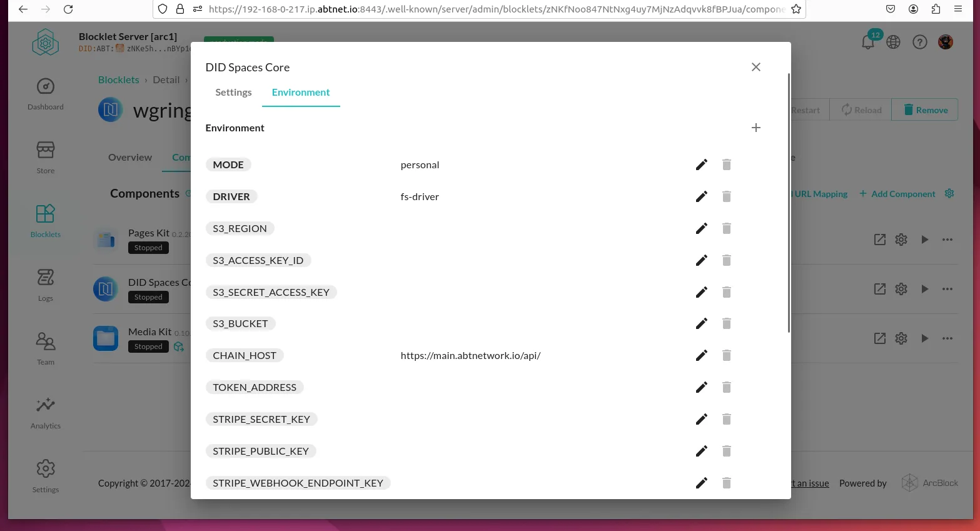The height and width of the screenshot is (531, 980).
Task: Start the DID Spaces Core component
Action: click(x=925, y=289)
